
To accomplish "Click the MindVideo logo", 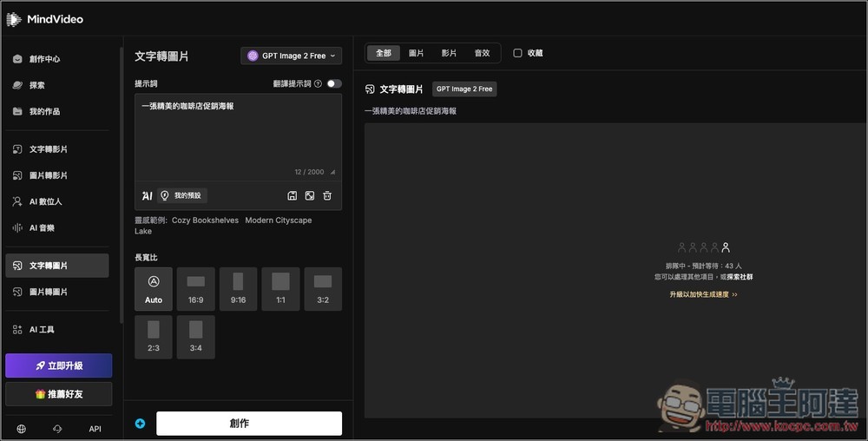I will pos(44,19).
